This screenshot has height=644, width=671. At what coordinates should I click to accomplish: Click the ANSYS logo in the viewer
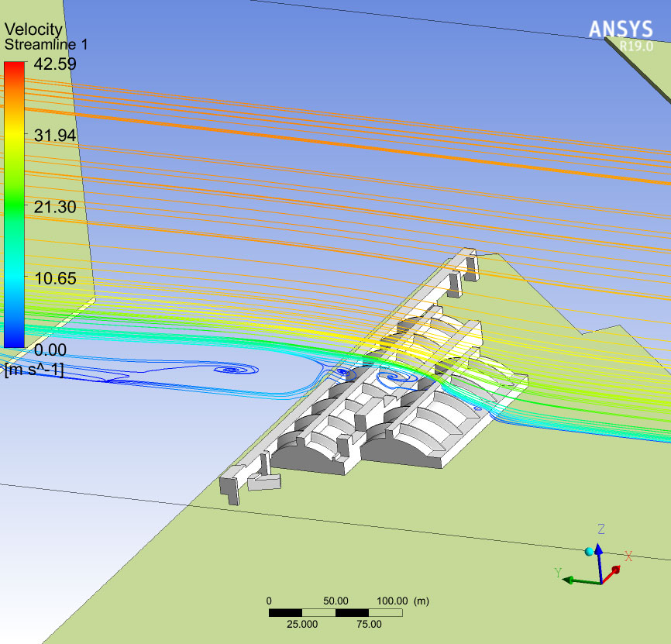[621, 29]
